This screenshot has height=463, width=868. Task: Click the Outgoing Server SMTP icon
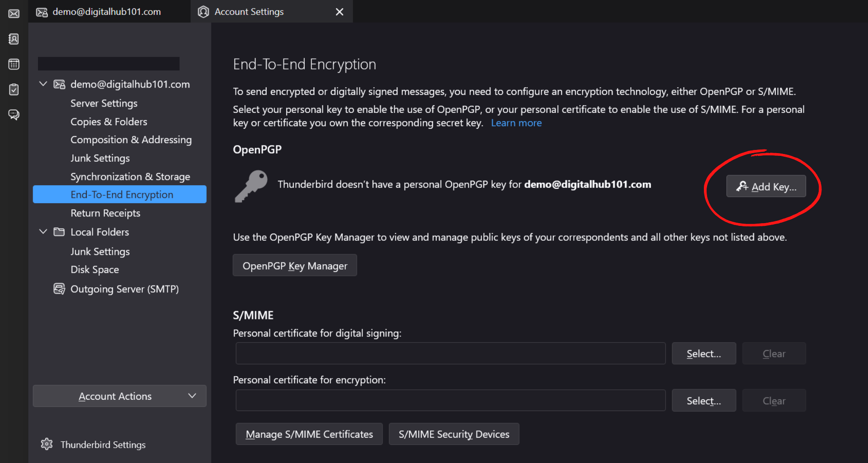pyautogui.click(x=59, y=289)
